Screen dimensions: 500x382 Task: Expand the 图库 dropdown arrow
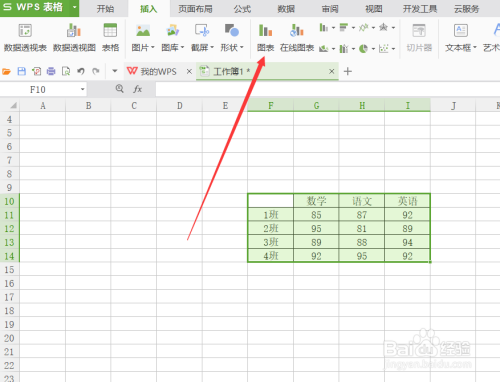tap(182, 48)
